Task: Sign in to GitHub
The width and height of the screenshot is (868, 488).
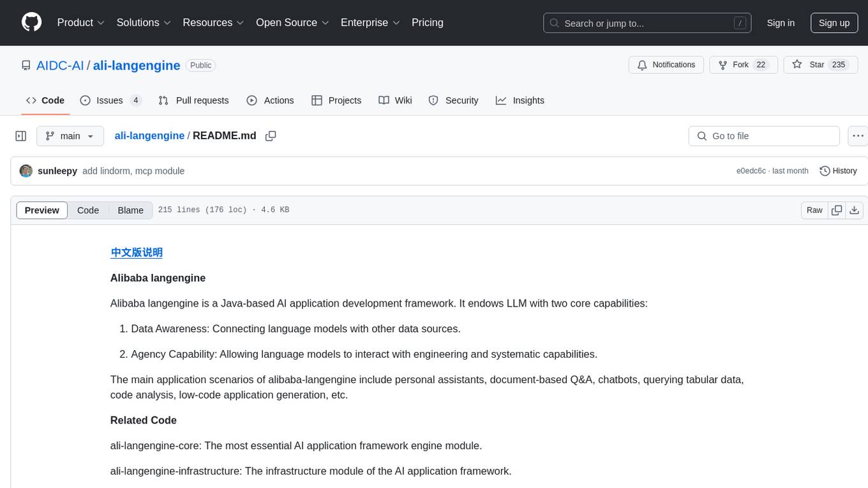Action: 781,23
